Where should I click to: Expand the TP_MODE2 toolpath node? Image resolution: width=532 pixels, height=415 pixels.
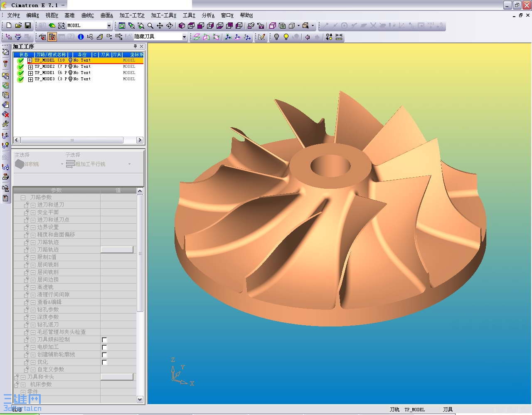[x=30, y=67]
